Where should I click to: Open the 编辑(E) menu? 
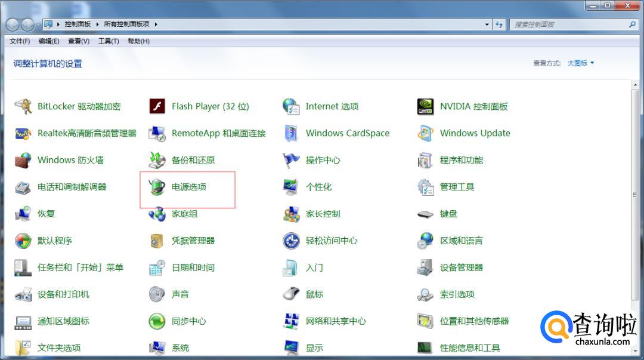point(49,41)
